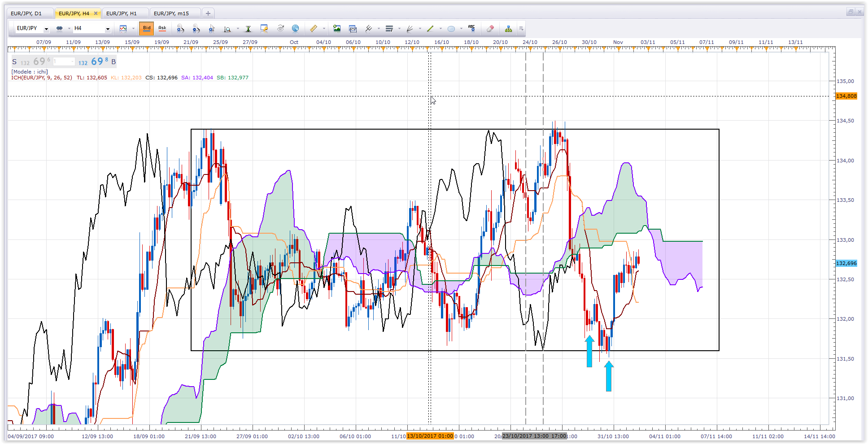The height and width of the screenshot is (444, 868).
Task: Click the 04/09/2017 09:00 time axis label
Action: point(31,436)
